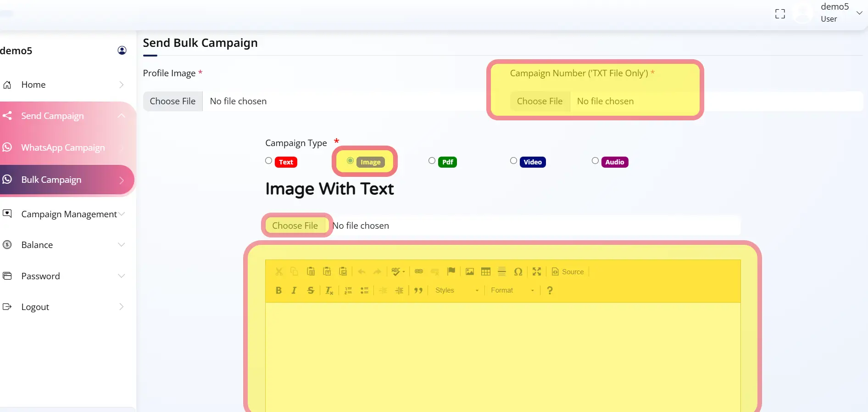Choose File for Campaign Number TXT

point(540,101)
